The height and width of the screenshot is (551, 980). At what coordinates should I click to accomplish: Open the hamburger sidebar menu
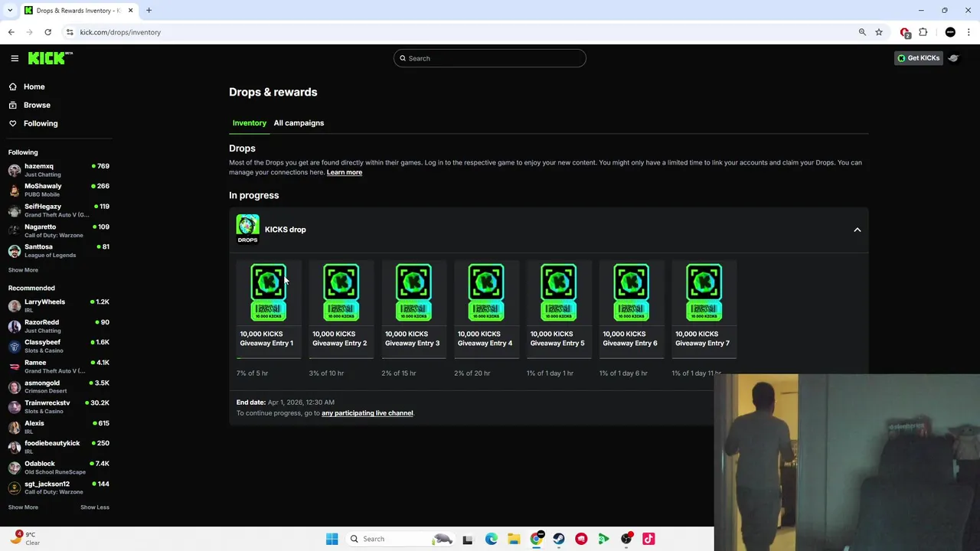pyautogui.click(x=15, y=58)
